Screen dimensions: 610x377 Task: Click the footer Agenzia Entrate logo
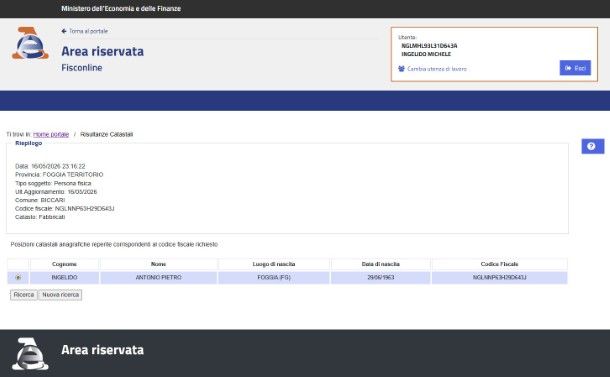click(x=30, y=353)
